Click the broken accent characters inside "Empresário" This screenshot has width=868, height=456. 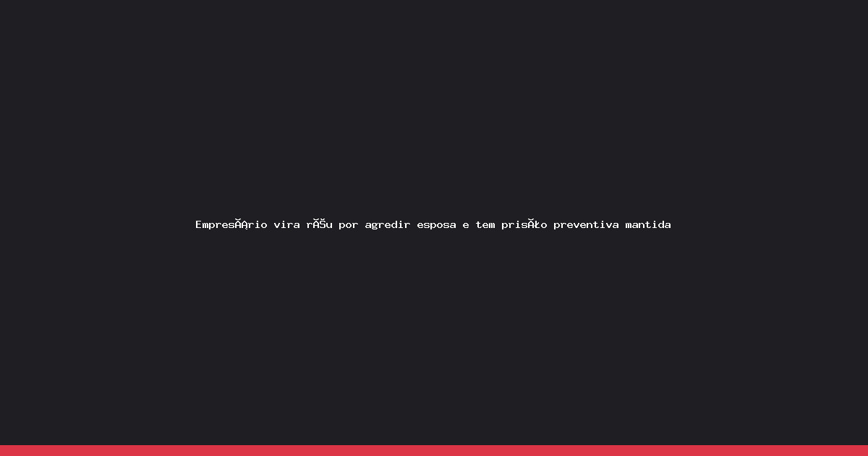point(241,224)
